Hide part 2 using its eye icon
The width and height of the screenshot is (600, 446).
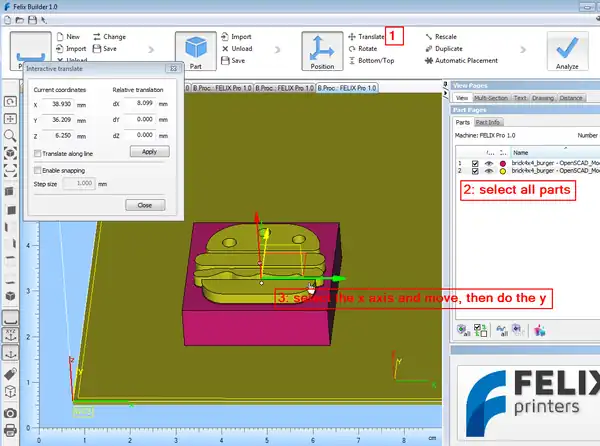(489, 170)
